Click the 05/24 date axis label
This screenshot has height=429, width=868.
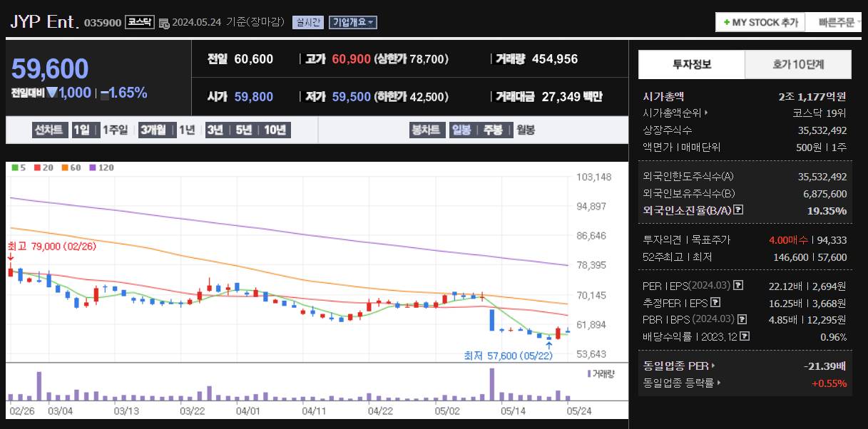(578, 411)
